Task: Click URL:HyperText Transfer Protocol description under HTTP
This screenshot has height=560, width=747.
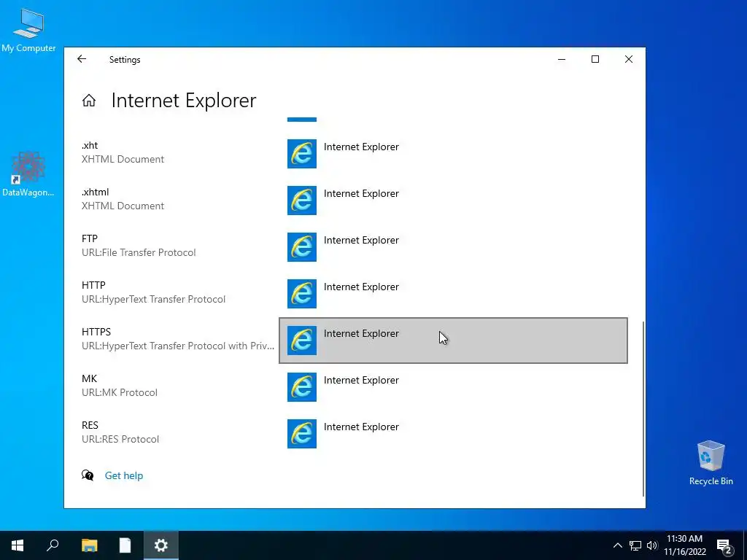Action: pyautogui.click(x=153, y=299)
